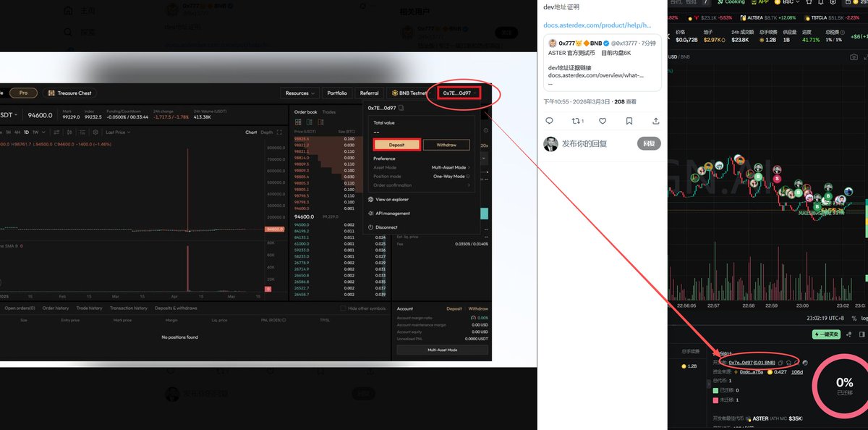
Task: Click Deposit link in Account panel
Action: 454,308
